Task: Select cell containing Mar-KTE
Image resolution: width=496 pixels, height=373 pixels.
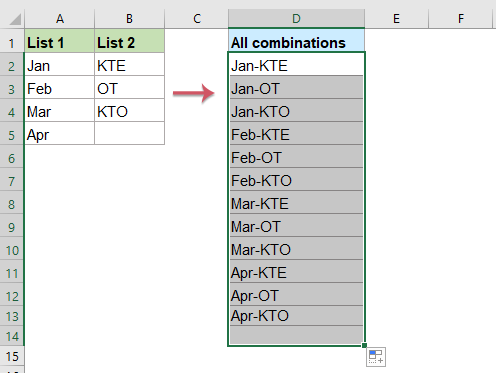Action: tap(296, 202)
